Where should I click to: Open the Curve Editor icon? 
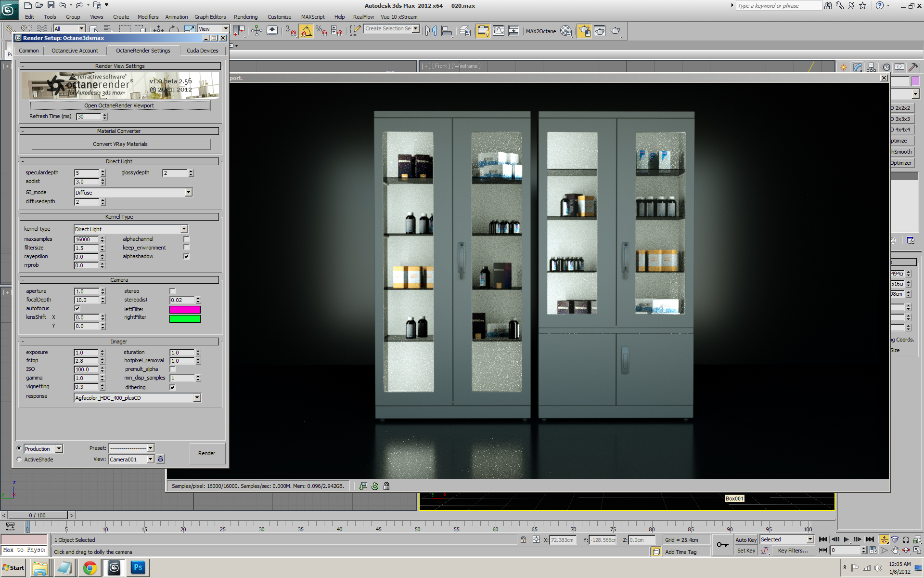499,31
